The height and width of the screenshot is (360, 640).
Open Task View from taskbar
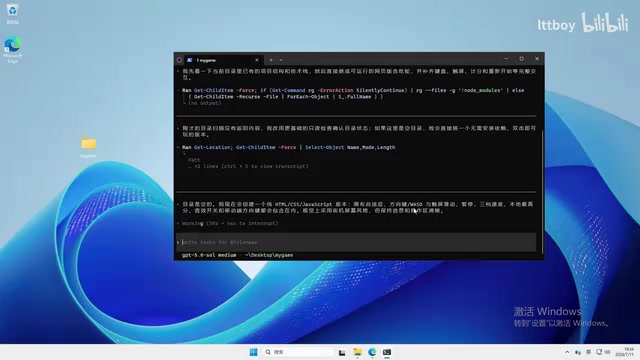(342, 352)
